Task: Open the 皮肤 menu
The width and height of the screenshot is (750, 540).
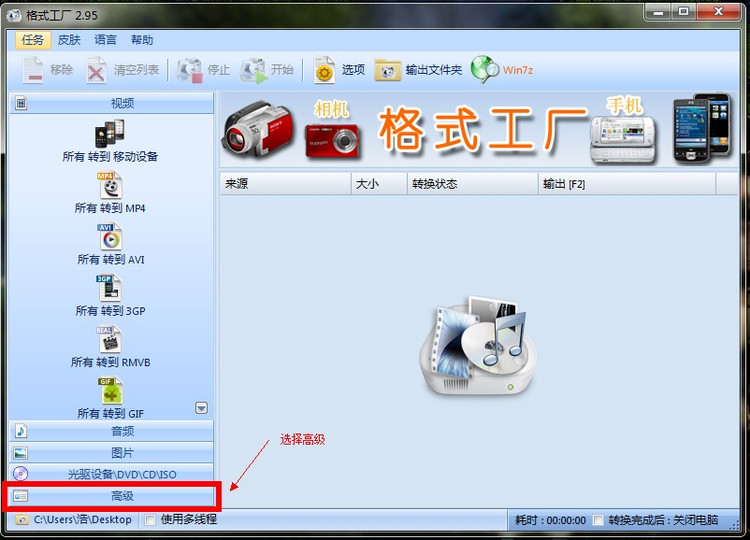Action: [69, 40]
